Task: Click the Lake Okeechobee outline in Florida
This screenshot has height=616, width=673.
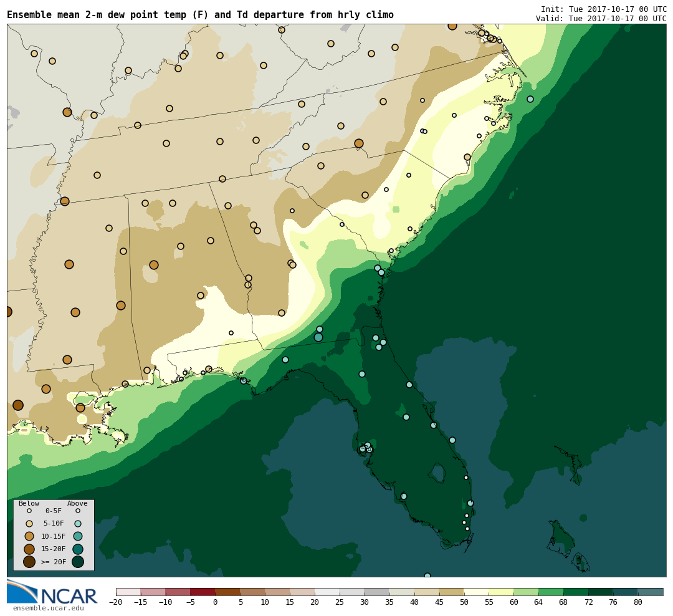Action: point(438,473)
